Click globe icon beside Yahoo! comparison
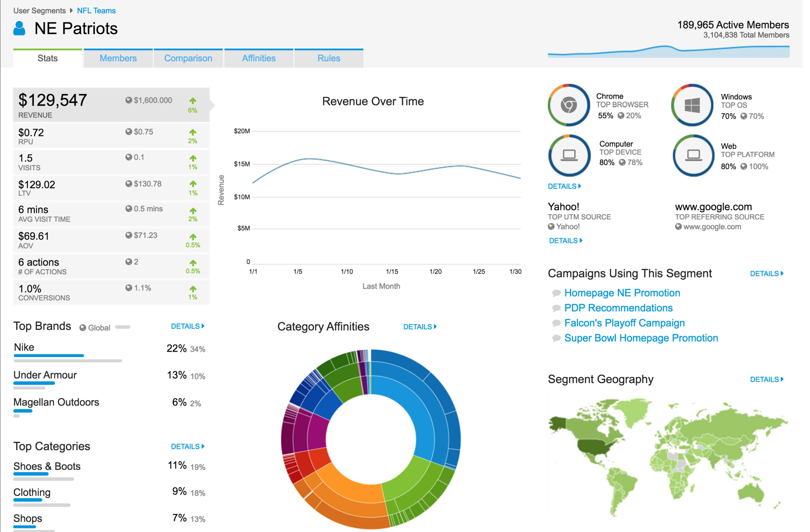This screenshot has width=810, height=532. pyautogui.click(x=551, y=226)
